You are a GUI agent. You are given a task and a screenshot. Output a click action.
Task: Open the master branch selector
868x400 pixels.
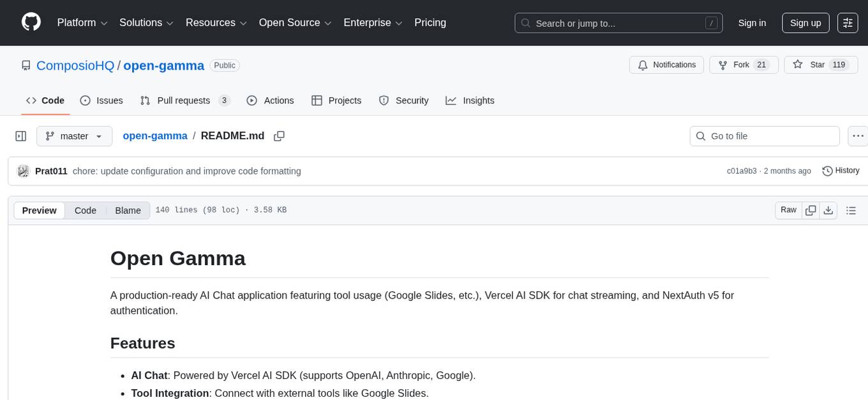point(74,135)
